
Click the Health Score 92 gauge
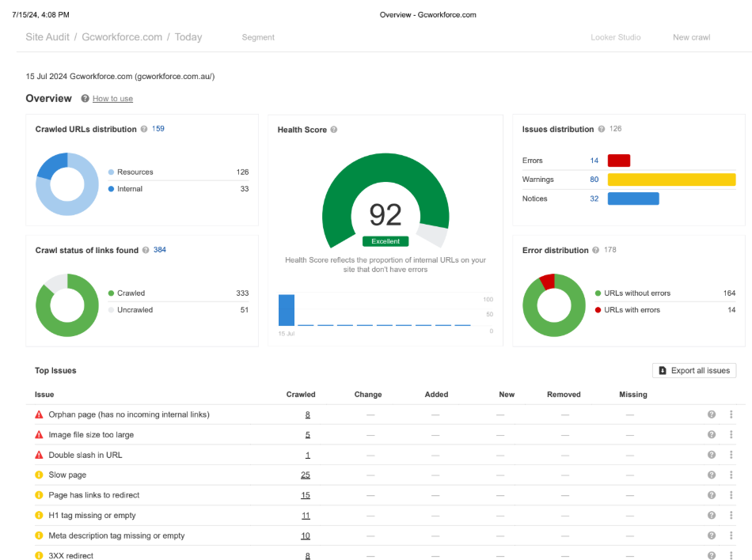click(x=385, y=200)
